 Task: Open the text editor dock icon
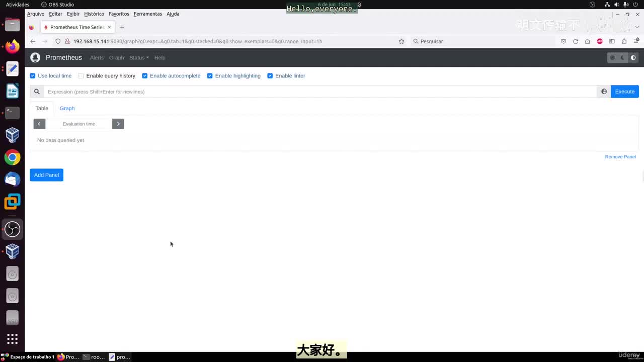point(12,69)
